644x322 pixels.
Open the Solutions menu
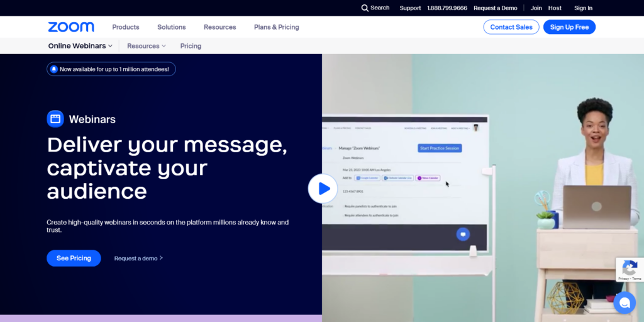click(x=171, y=27)
